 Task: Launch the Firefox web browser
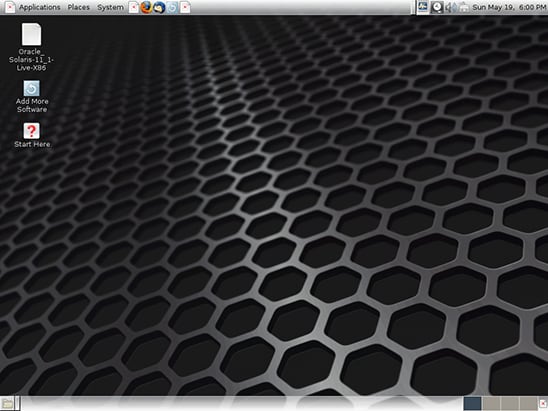pyautogui.click(x=146, y=7)
